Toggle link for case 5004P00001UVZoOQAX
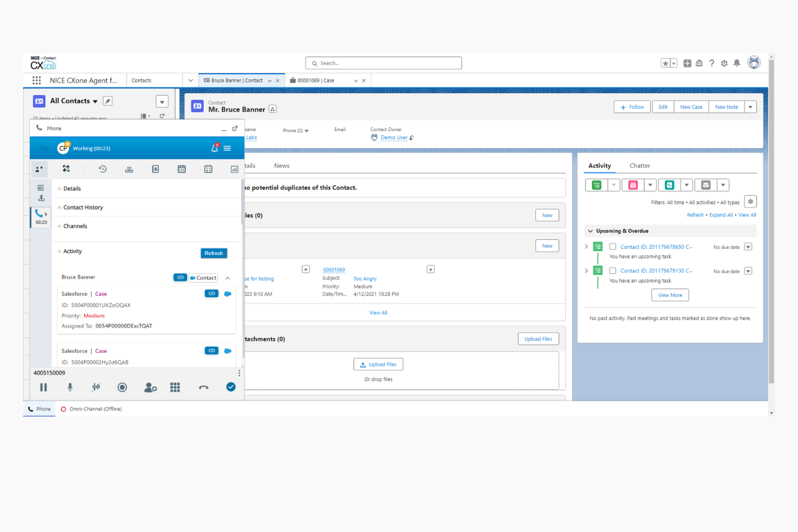 coord(211,294)
